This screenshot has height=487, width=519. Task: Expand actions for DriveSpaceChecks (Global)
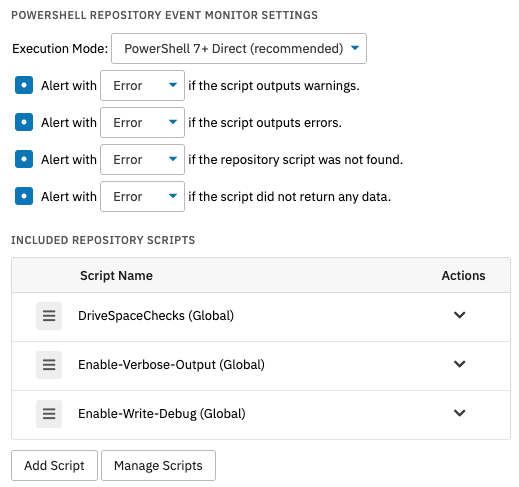[460, 315]
